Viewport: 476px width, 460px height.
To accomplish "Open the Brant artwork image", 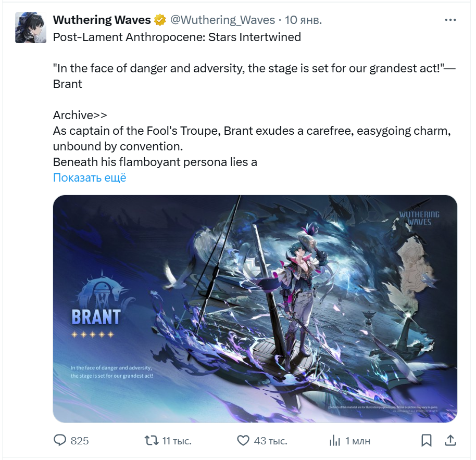I will pos(255,309).
